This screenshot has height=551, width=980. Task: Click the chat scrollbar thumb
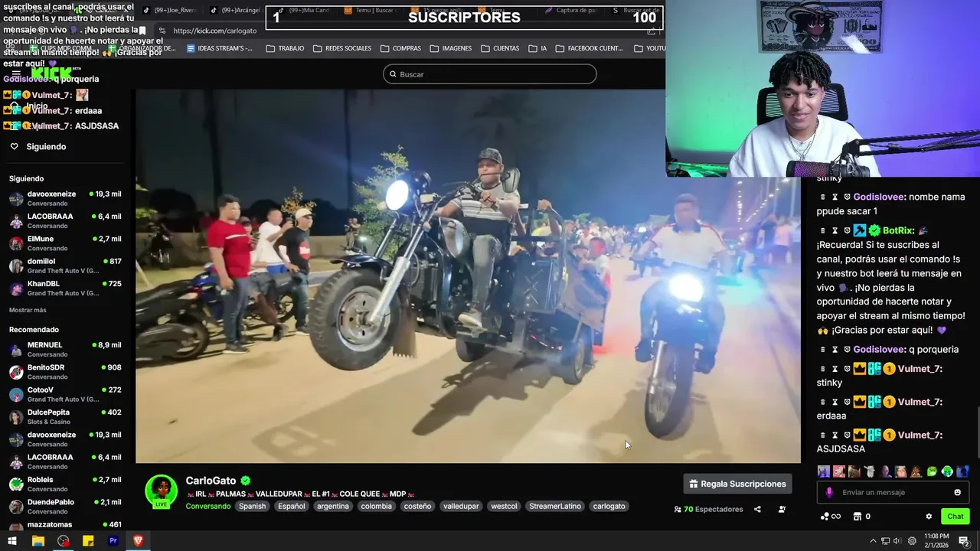pos(978,432)
